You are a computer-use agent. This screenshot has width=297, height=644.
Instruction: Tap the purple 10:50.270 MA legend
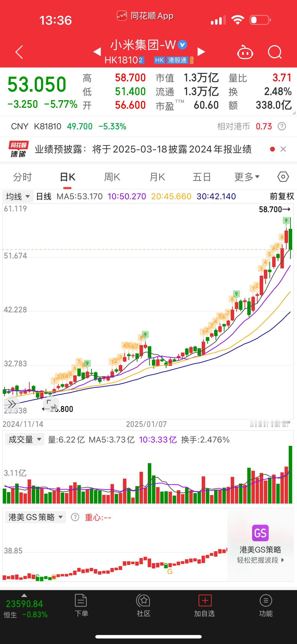pos(127,196)
